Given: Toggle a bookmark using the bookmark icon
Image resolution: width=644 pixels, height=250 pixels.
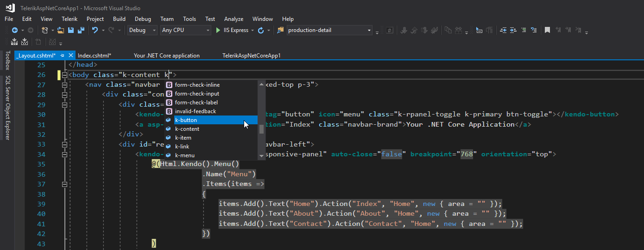Looking at the screenshot, I should tap(547, 30).
